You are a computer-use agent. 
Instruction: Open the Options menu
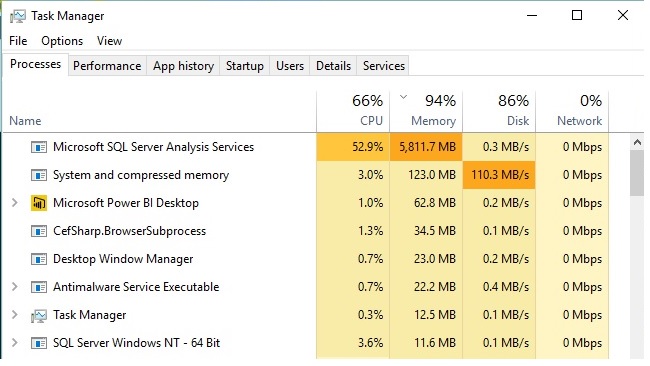click(x=62, y=41)
